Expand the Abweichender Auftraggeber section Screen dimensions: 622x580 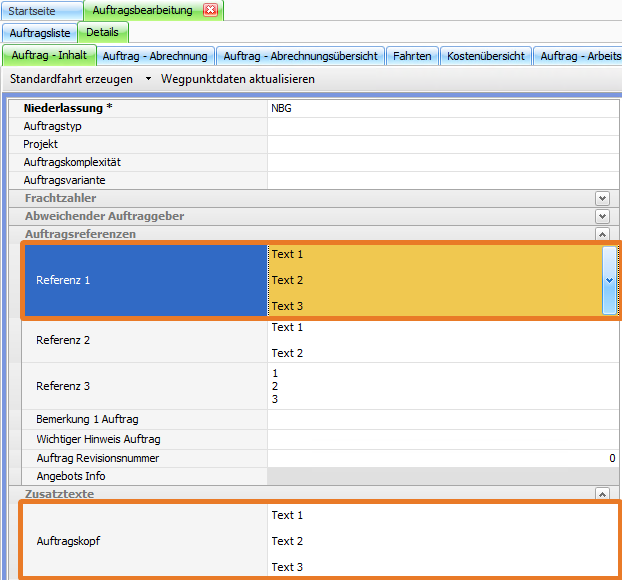[602, 216]
